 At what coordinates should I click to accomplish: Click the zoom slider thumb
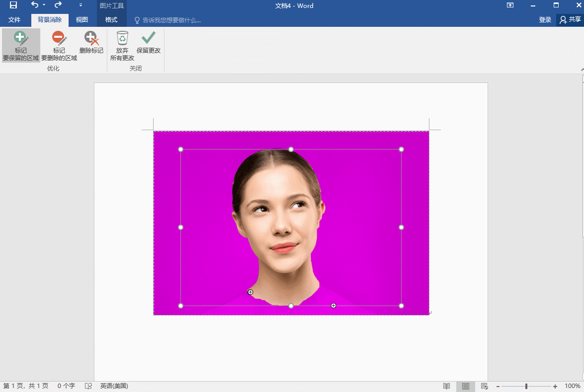(x=526, y=387)
